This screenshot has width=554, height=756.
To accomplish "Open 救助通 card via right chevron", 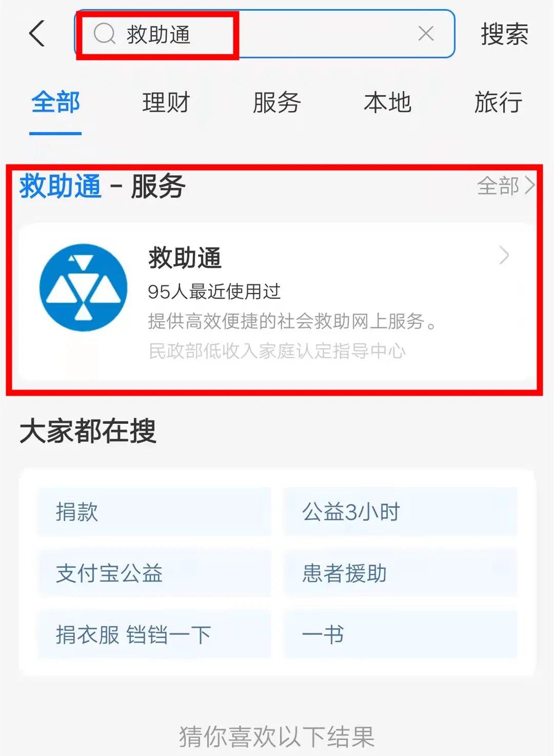I will tap(504, 255).
